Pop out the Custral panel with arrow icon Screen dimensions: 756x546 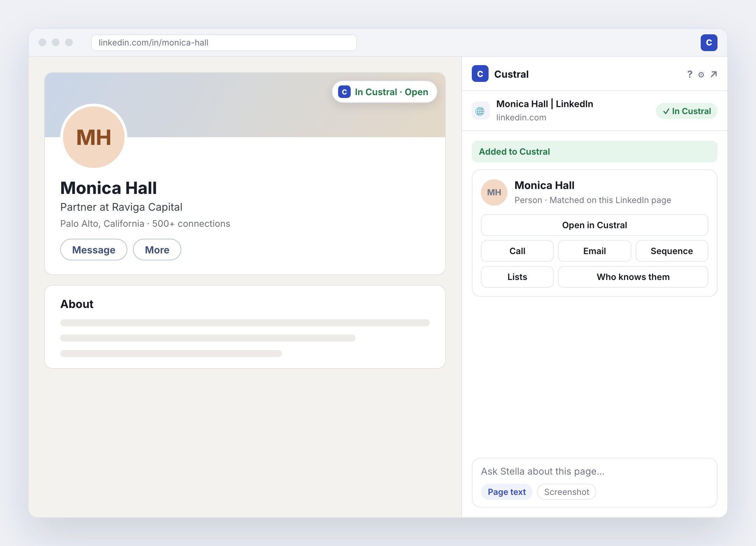[x=714, y=74]
